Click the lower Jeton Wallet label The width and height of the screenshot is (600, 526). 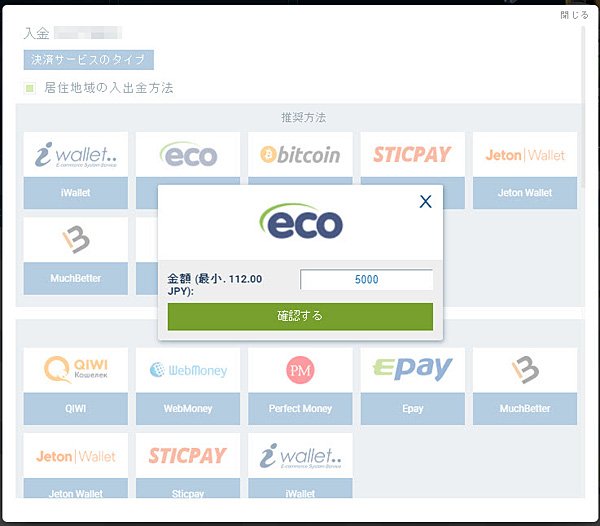[x=76, y=489]
